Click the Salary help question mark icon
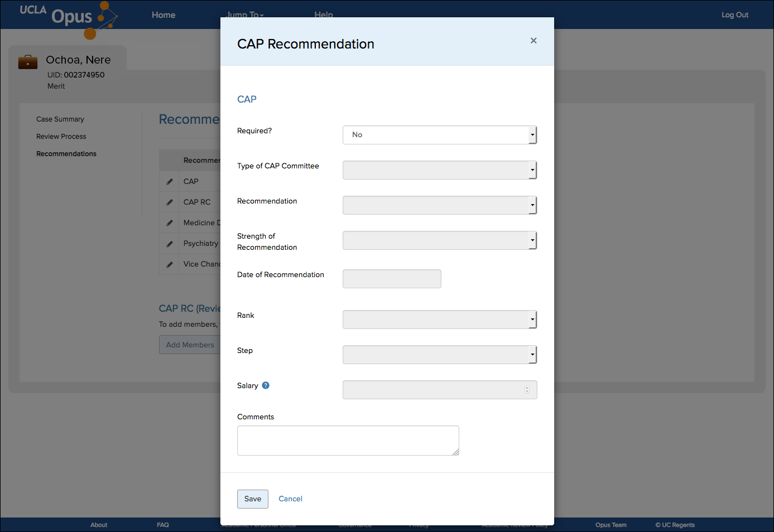The height and width of the screenshot is (532, 774). (266, 385)
